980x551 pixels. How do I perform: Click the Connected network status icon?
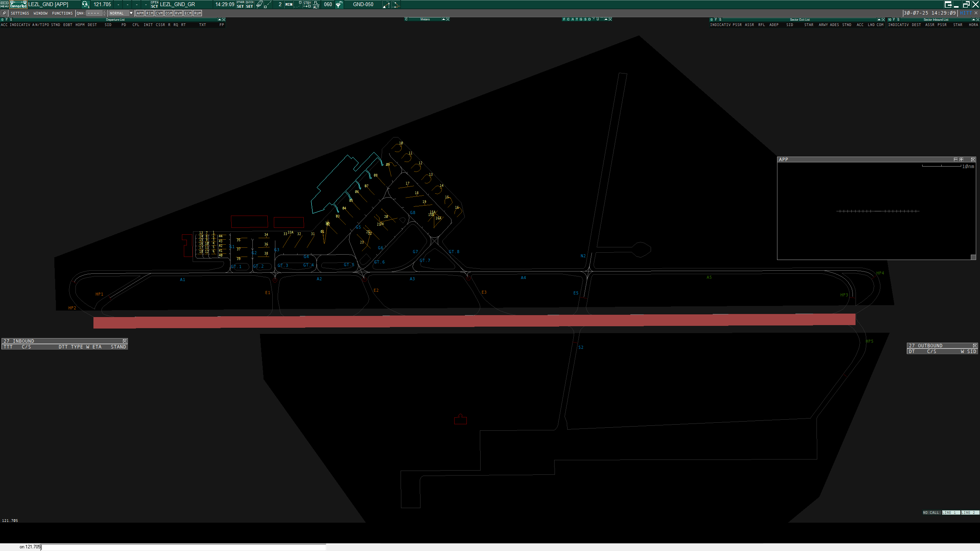tap(18, 4)
